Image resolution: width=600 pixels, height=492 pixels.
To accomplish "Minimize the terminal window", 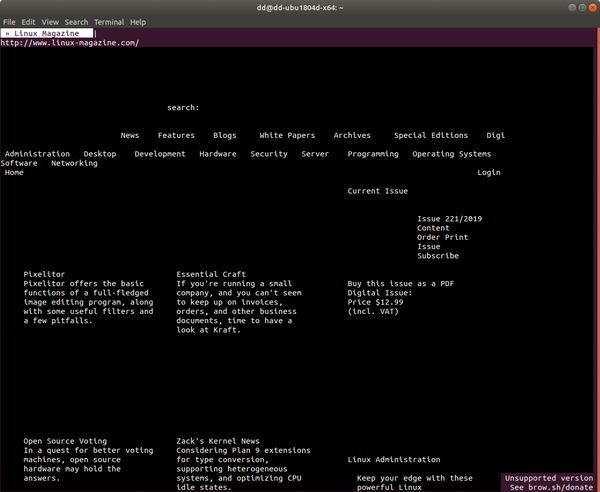I will point(572,8).
